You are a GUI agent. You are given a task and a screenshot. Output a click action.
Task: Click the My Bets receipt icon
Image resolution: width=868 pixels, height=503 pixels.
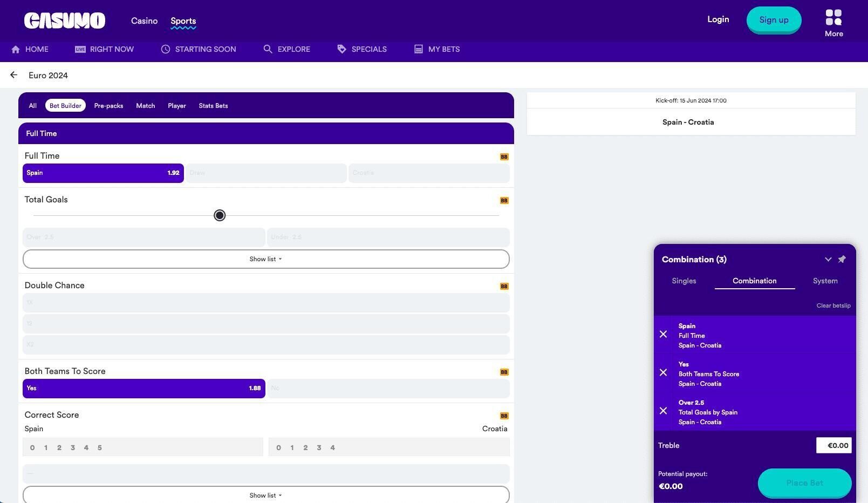419,49
